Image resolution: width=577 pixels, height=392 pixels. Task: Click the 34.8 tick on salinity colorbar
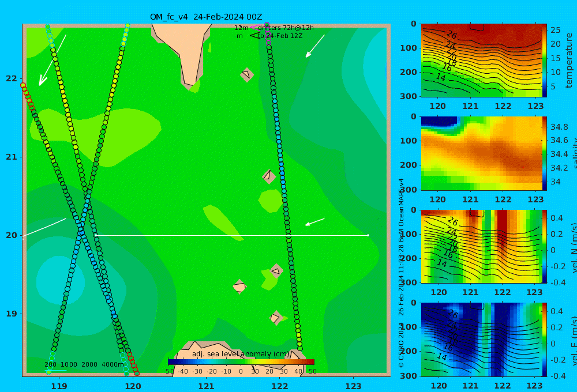tap(559, 127)
